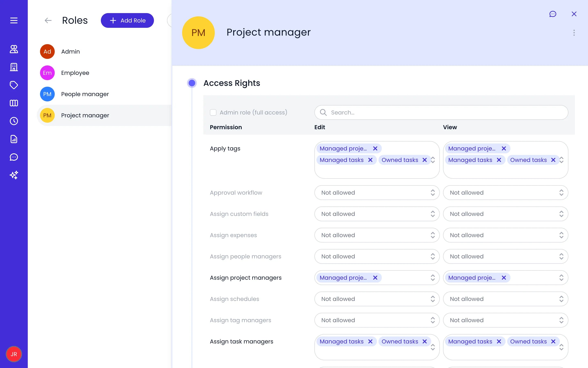The image size is (588, 368).
Task: Remove Owned tasks from Apply tags Edit
Action: click(424, 160)
